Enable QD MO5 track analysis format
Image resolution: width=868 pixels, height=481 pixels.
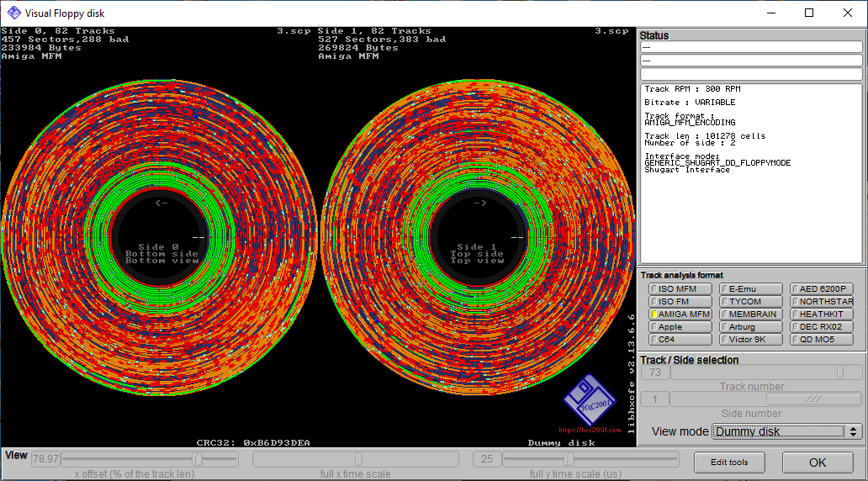pos(822,340)
